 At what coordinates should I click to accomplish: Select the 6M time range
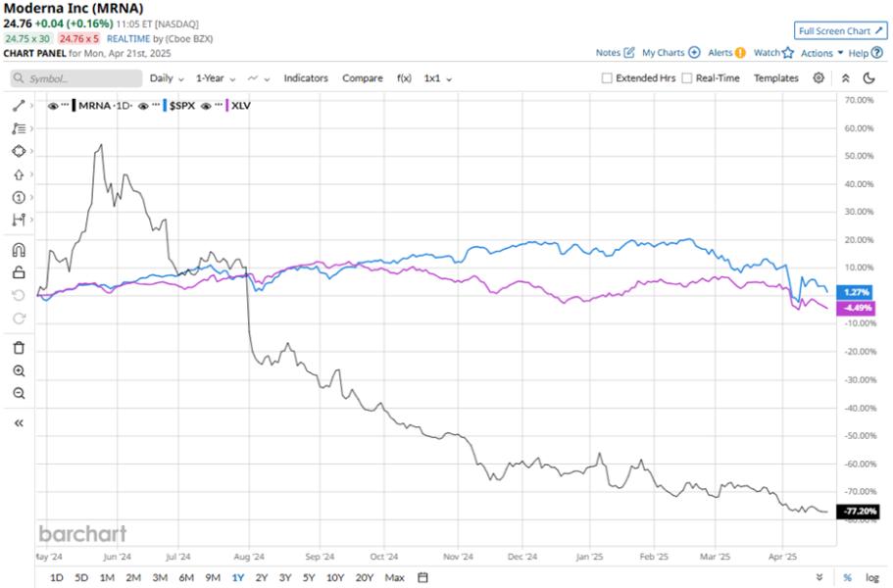[186, 578]
